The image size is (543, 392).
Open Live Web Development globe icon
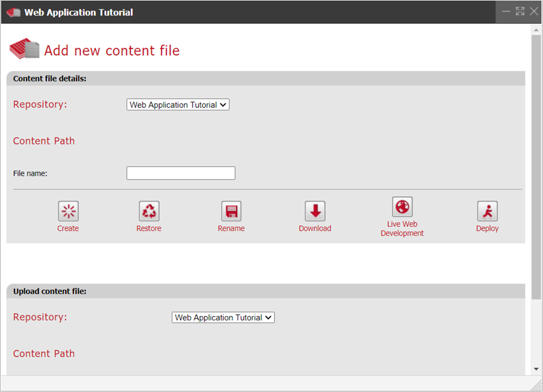click(x=402, y=207)
